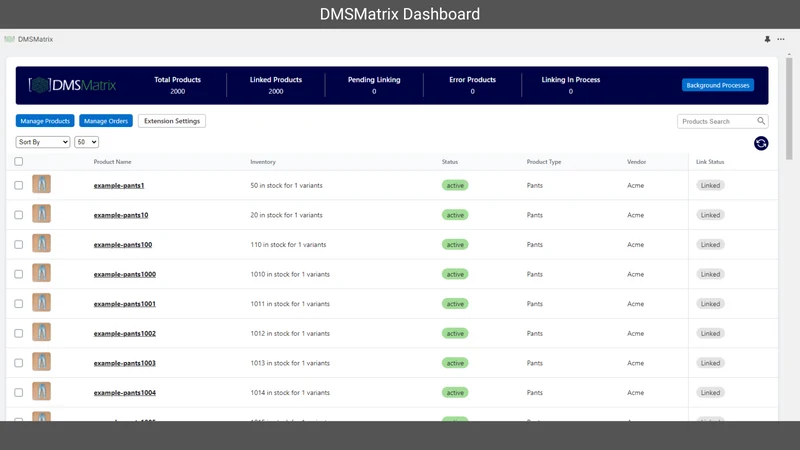Open example-pants1002 product thumbnail

click(41, 332)
